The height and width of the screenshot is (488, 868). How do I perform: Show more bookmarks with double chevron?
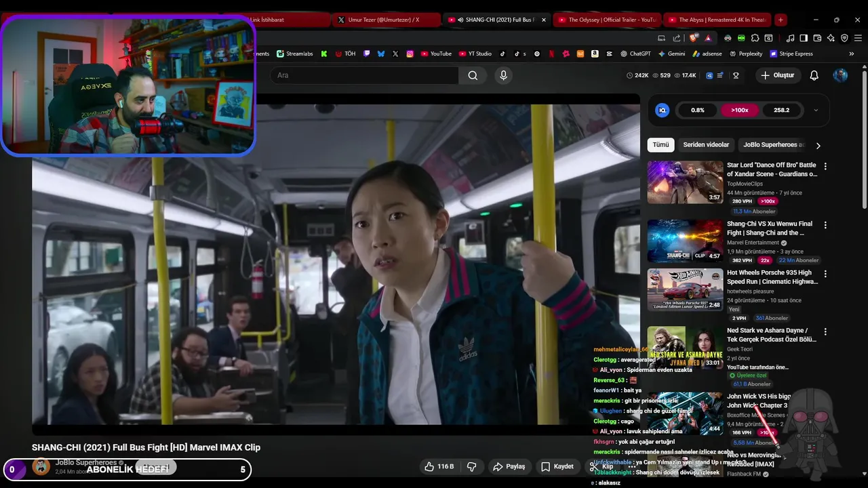coord(852,54)
